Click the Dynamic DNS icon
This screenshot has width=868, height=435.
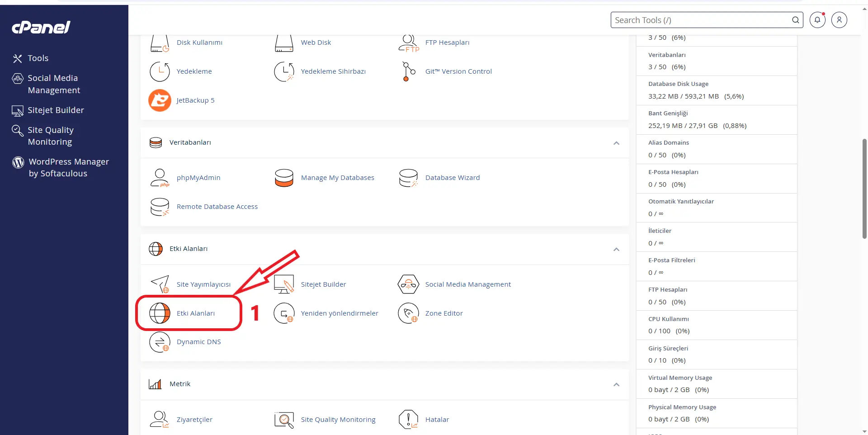(160, 342)
